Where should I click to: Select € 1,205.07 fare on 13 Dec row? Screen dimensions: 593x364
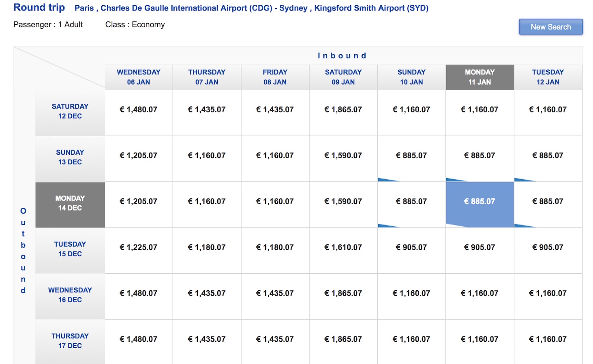tap(139, 159)
